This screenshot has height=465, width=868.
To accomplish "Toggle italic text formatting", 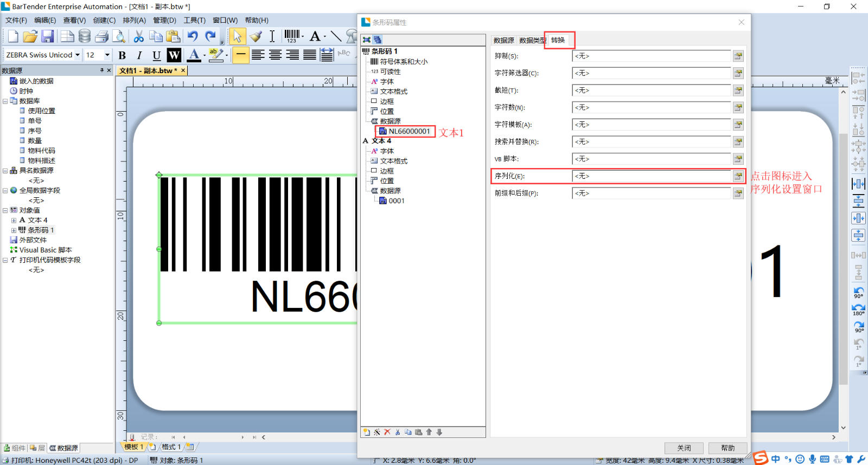I will click(x=139, y=55).
